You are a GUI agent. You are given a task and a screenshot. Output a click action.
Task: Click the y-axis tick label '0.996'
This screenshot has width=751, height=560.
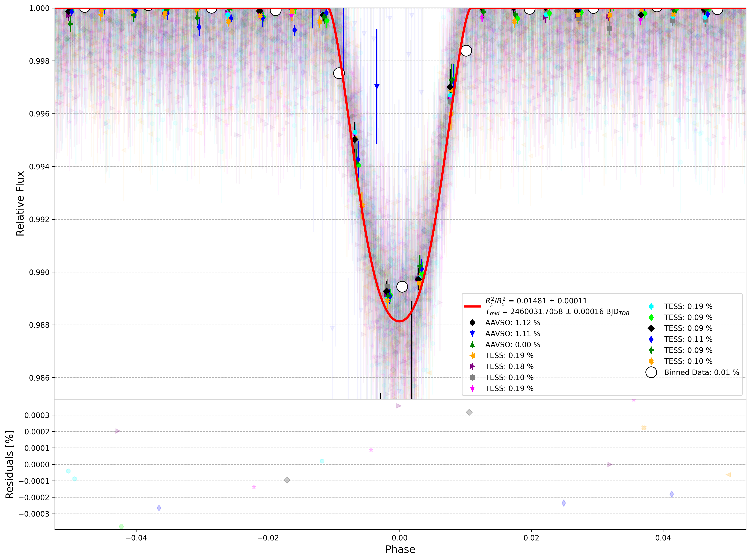click(39, 114)
